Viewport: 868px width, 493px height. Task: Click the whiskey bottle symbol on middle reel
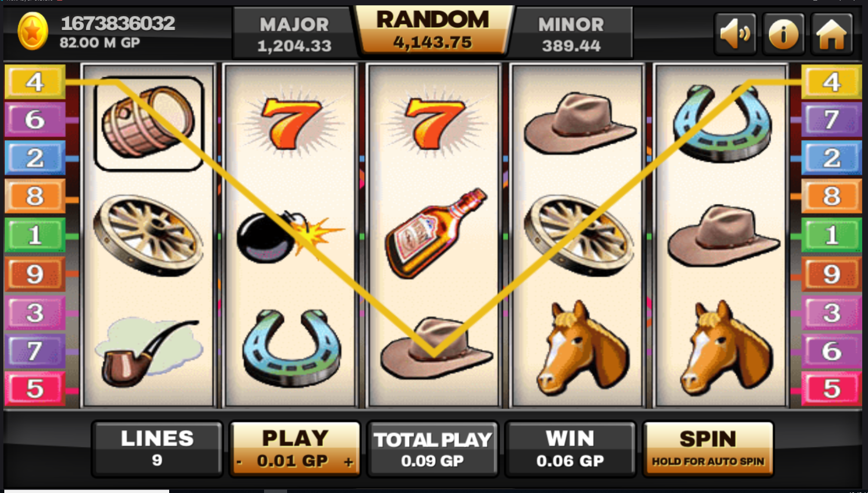pos(435,234)
